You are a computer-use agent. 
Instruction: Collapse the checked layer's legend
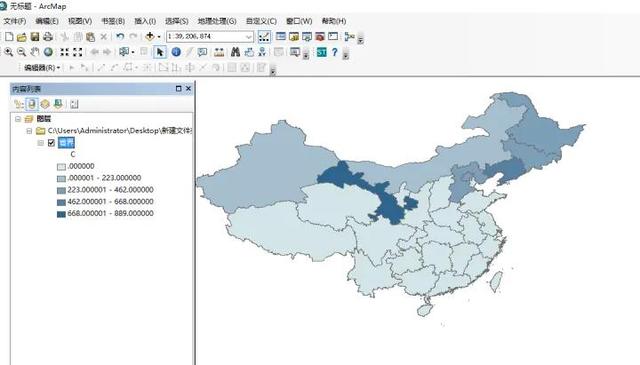click(40, 143)
